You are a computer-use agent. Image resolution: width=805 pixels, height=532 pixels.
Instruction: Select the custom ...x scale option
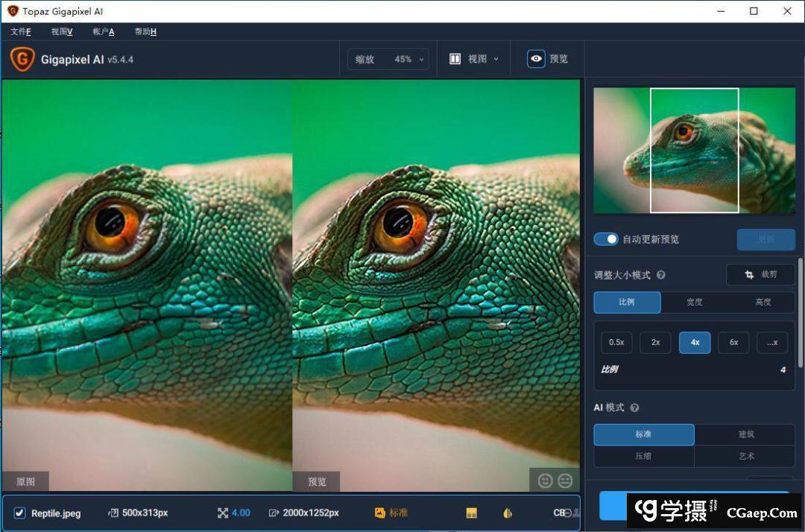(x=771, y=342)
